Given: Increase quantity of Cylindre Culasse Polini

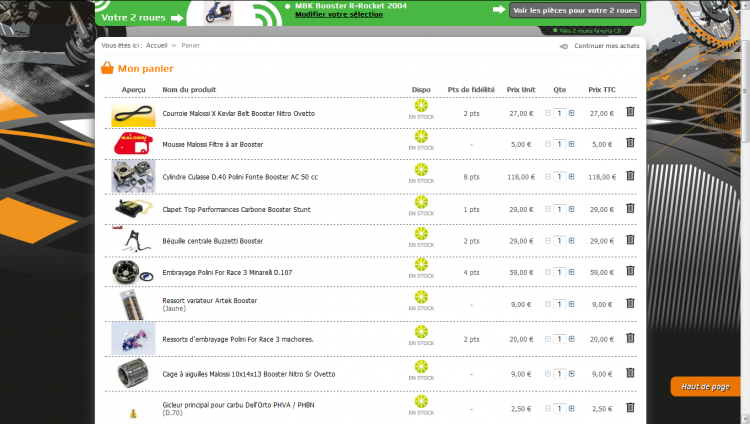Looking at the screenshot, I should click(x=572, y=177).
